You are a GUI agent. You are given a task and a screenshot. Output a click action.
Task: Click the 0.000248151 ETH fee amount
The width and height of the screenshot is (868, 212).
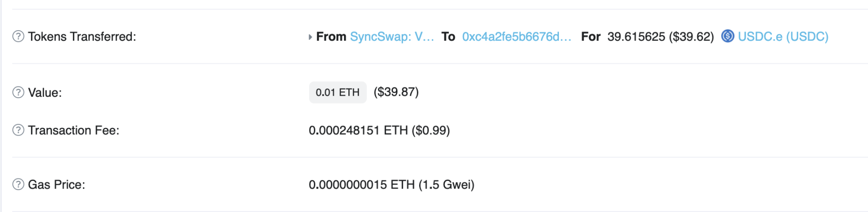tap(358, 130)
